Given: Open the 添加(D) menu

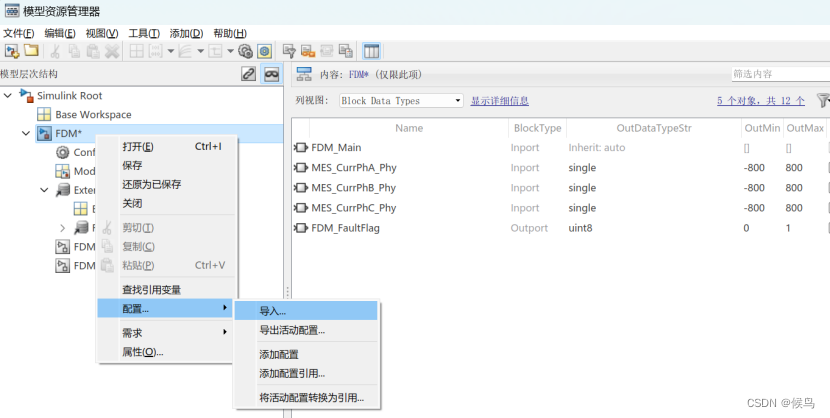Looking at the screenshot, I should click(186, 33).
